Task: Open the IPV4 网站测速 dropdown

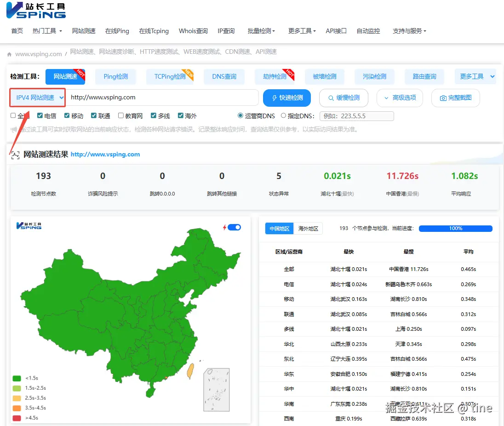Action: click(x=38, y=98)
